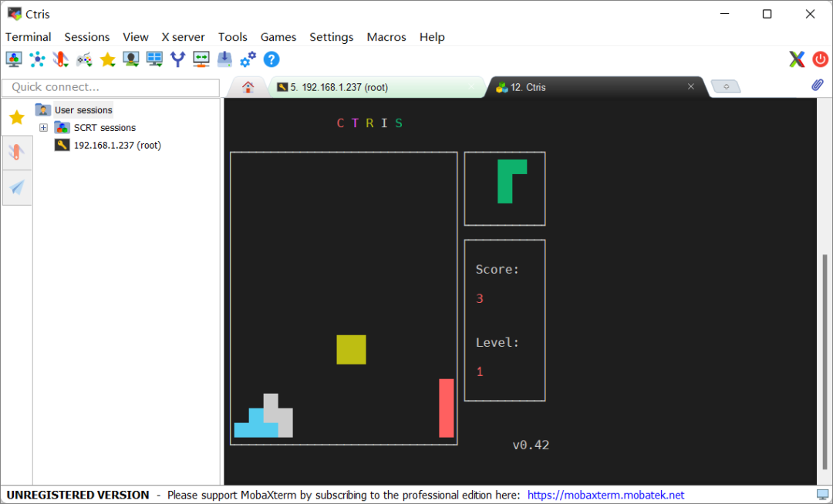Click the Score: label

tap(497, 270)
